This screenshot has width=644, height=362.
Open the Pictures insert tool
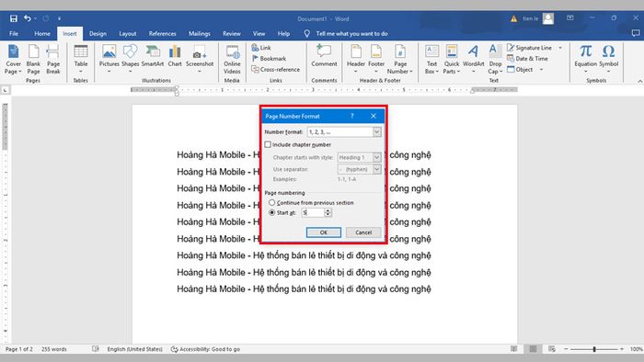109,59
